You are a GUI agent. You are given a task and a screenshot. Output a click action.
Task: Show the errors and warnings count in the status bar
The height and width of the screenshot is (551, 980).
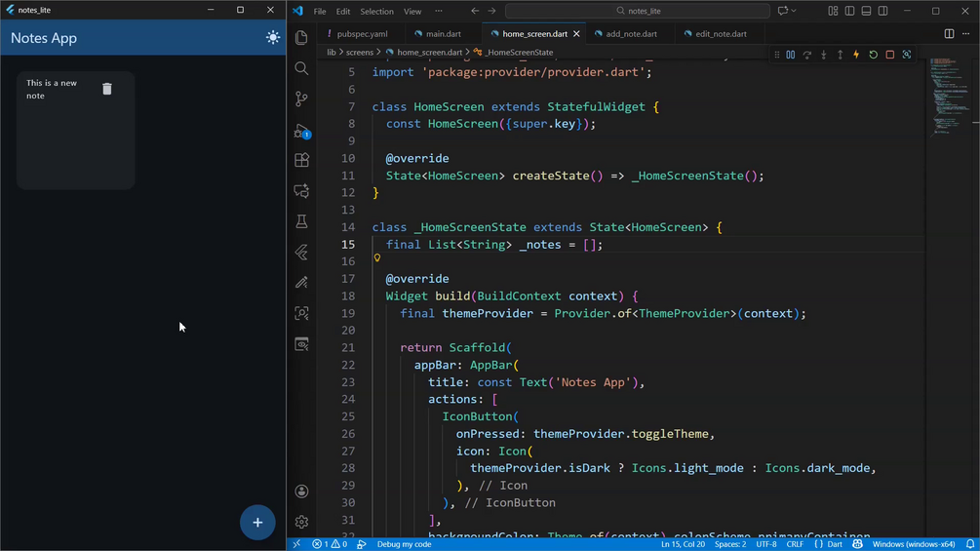[330, 544]
